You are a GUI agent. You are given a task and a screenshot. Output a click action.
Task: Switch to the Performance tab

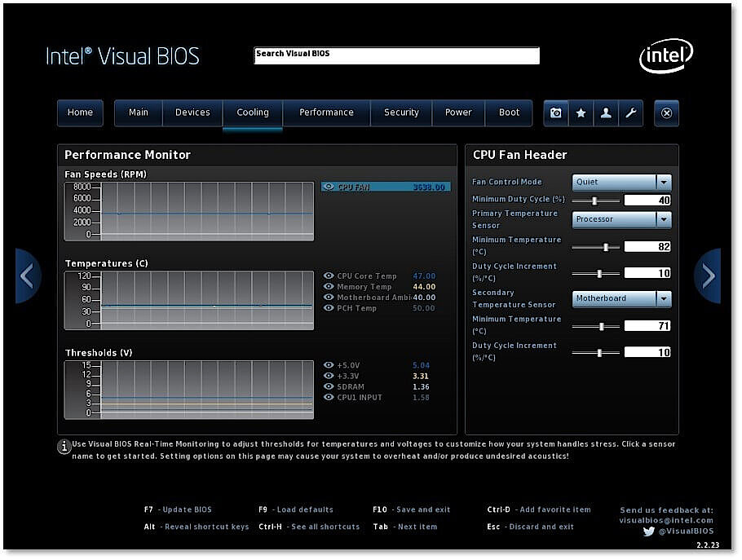(x=326, y=113)
